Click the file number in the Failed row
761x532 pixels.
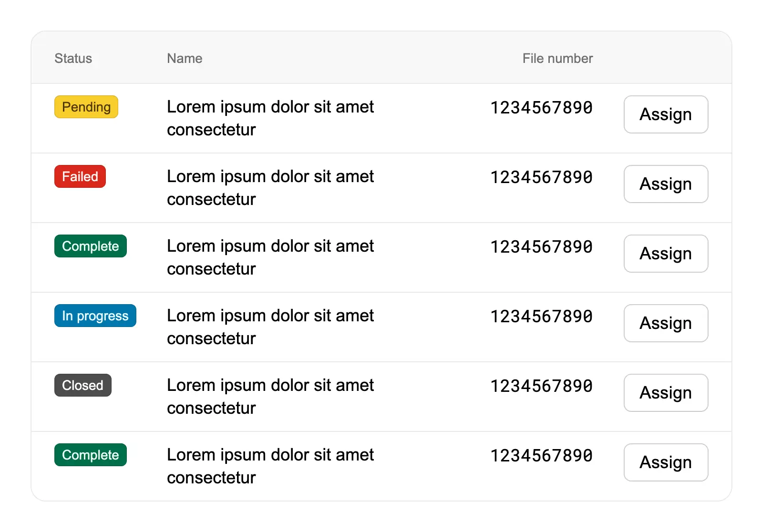pyautogui.click(x=541, y=177)
